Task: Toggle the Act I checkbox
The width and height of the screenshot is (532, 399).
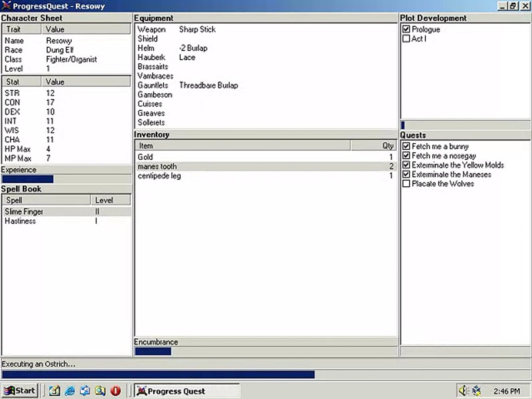Action: (406, 38)
